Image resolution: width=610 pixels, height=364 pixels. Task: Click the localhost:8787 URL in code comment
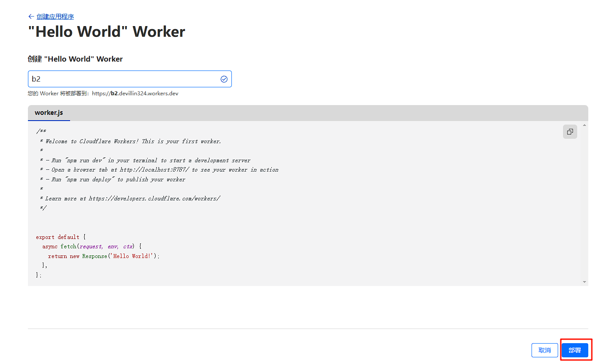[x=154, y=170]
